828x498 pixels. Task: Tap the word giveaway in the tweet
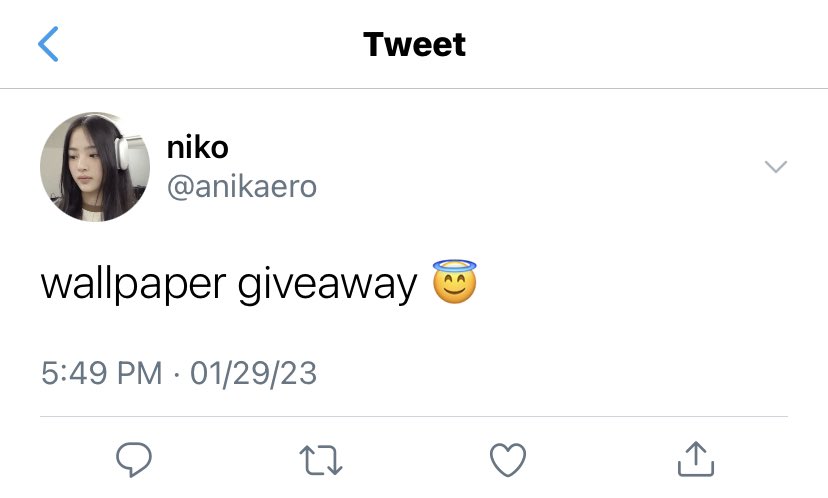[x=327, y=286]
